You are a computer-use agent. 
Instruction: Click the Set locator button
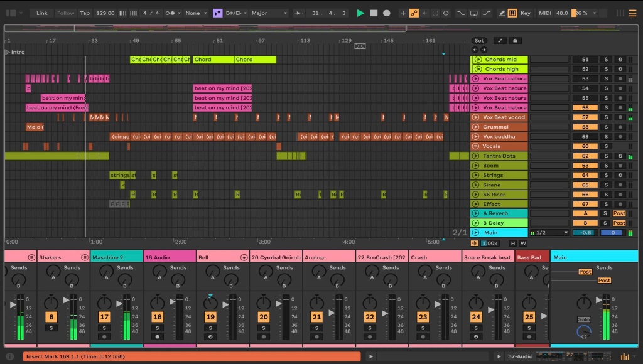479,41
